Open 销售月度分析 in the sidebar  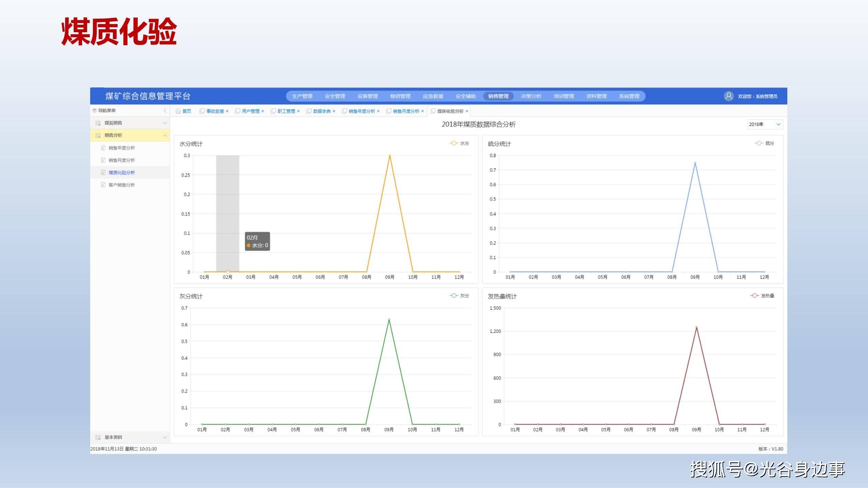(x=121, y=160)
